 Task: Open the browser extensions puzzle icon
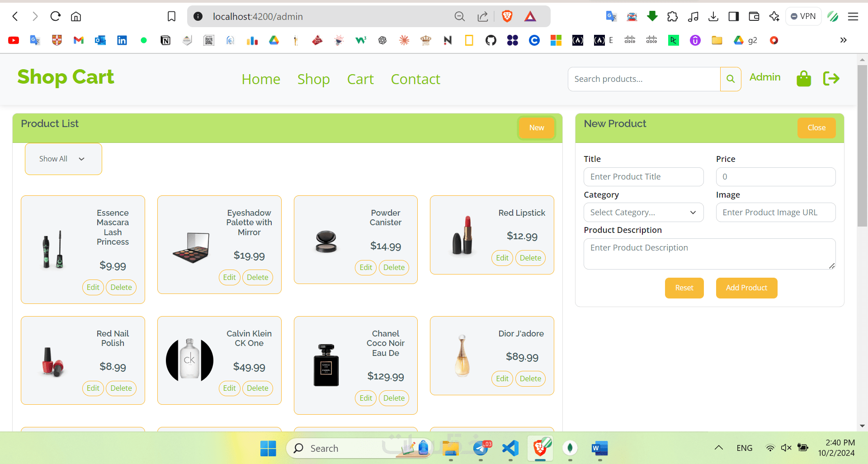pos(672,17)
